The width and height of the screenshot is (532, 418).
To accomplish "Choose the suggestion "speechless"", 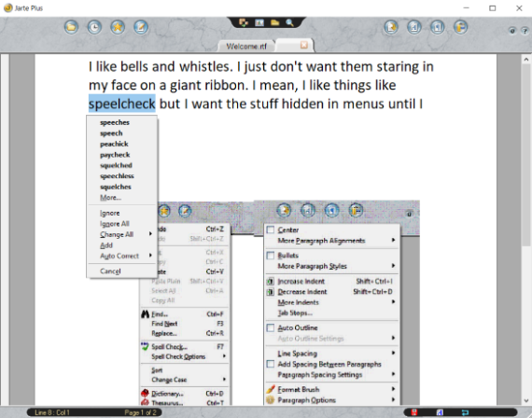I will tap(117, 176).
